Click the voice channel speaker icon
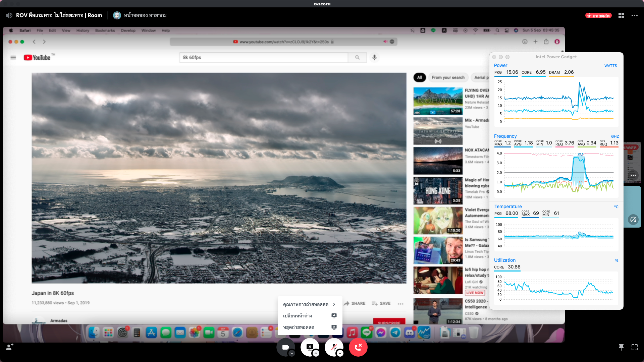The height and width of the screenshot is (362, 644). (x=9, y=15)
